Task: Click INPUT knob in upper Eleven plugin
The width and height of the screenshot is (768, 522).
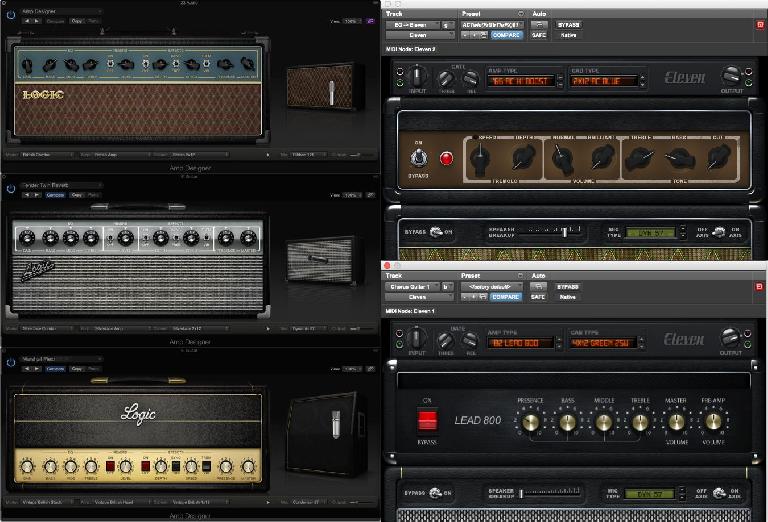Action: click(417, 76)
